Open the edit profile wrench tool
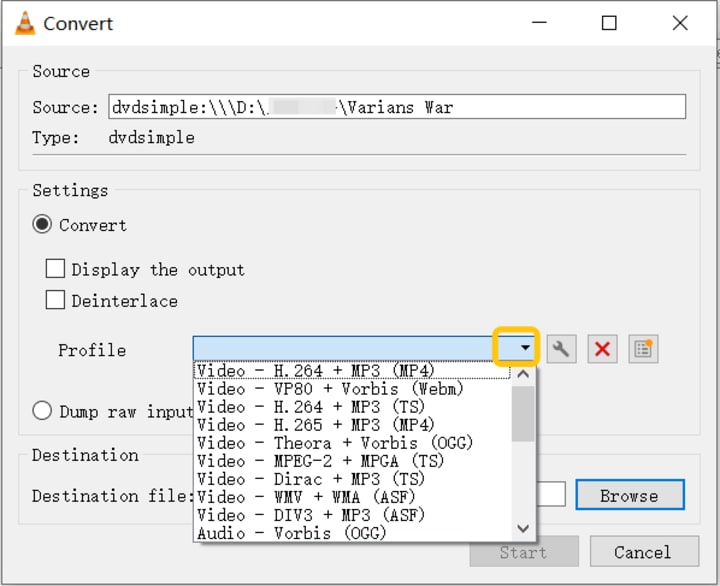 (561, 349)
